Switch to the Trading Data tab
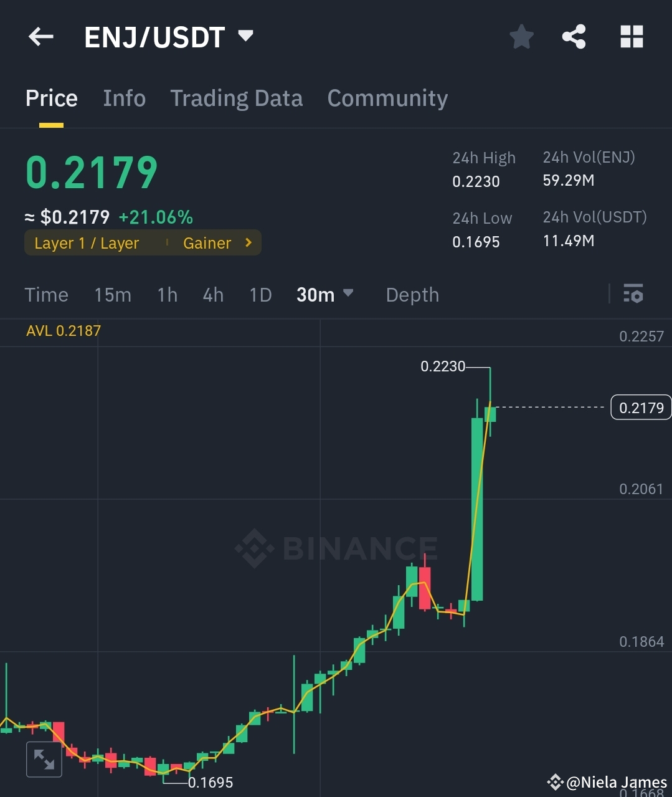Screen dimensions: 672x797 236,98
